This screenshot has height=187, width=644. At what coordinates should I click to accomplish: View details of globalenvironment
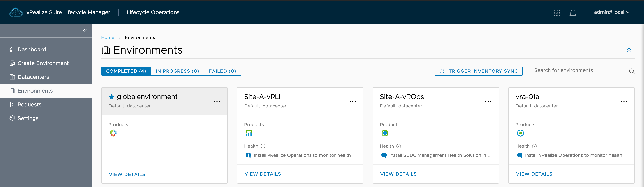pyautogui.click(x=127, y=174)
